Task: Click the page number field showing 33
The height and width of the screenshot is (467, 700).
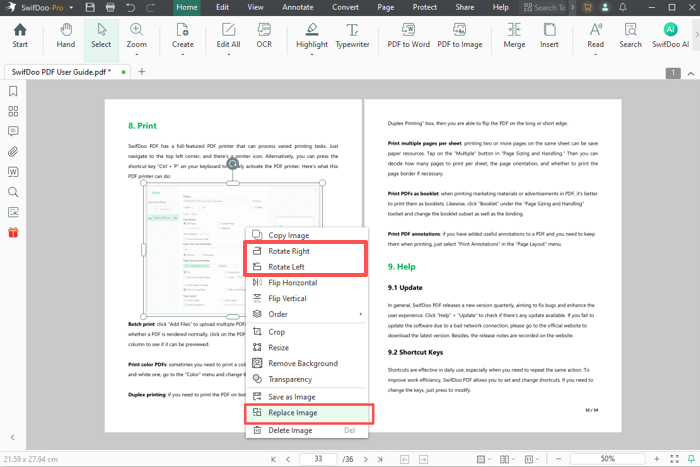Action: [x=318, y=459]
